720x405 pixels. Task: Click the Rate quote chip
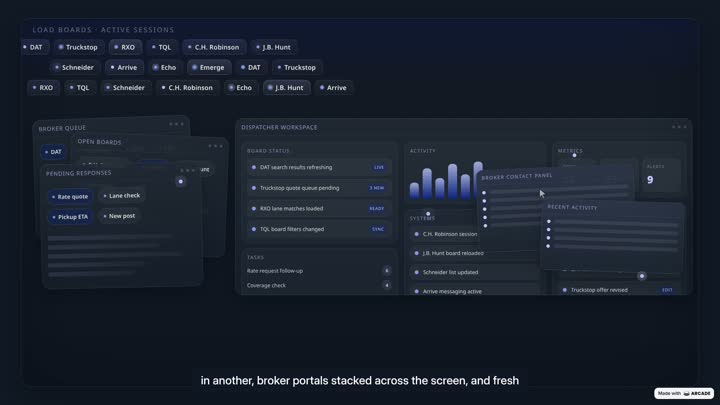pyautogui.click(x=70, y=197)
